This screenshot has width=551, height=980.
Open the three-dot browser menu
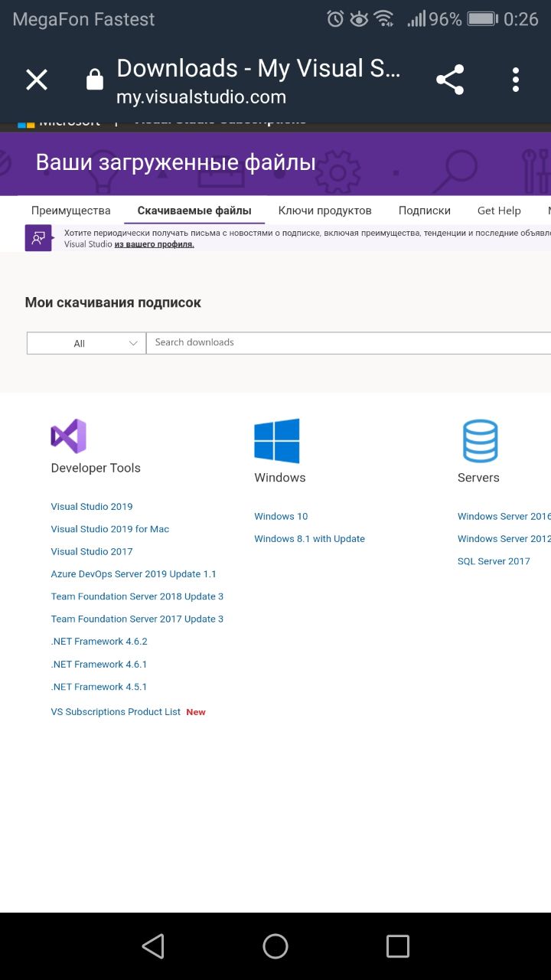[516, 80]
